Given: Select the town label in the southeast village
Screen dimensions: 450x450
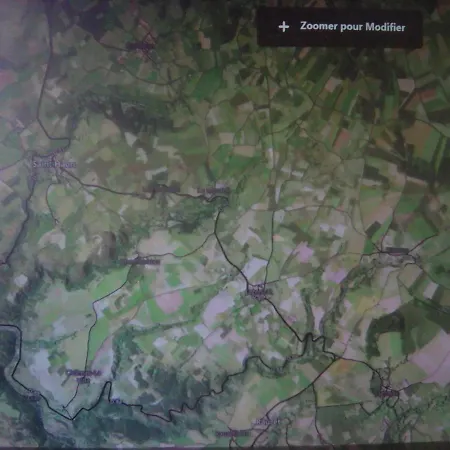Looking at the screenshot, I should 389,393.
